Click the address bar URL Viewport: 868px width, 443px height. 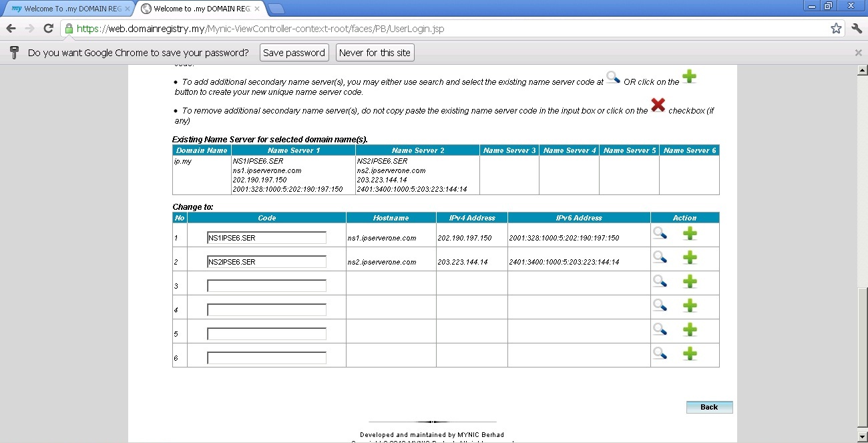(260, 29)
